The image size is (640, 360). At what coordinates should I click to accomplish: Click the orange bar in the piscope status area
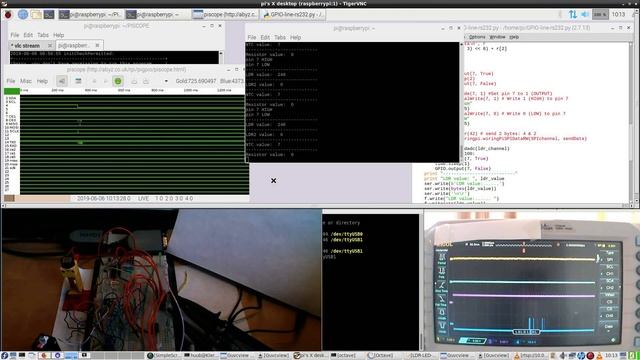coord(42,198)
